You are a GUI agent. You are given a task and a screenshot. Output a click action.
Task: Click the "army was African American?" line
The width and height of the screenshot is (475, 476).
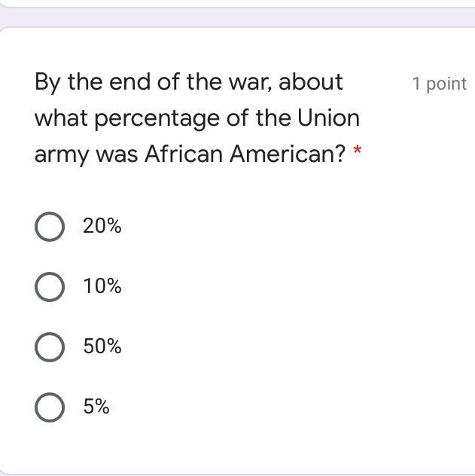coord(190,154)
